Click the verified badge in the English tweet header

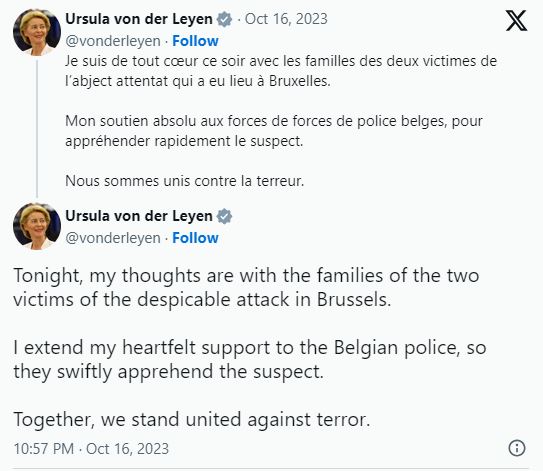[x=224, y=216]
